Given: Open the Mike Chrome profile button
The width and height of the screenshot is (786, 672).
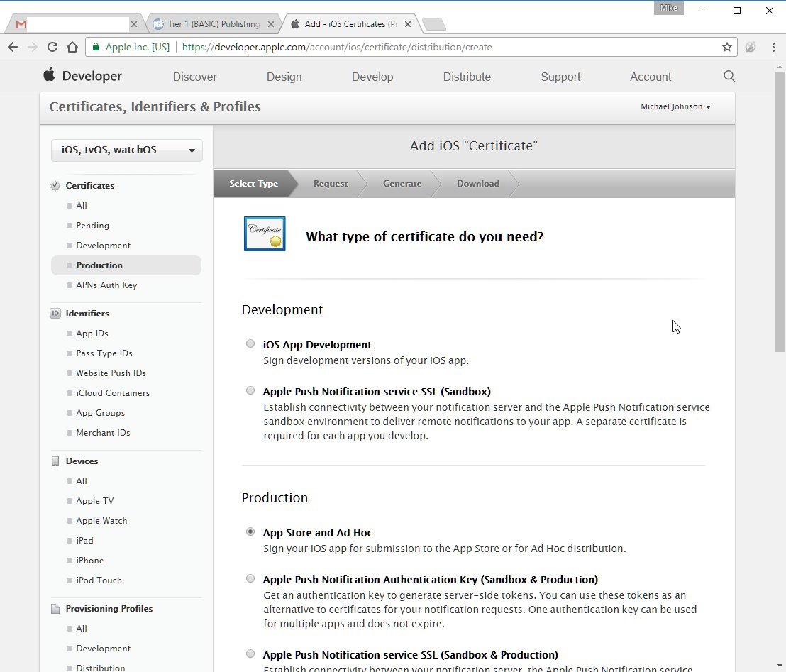Looking at the screenshot, I should (669, 8).
